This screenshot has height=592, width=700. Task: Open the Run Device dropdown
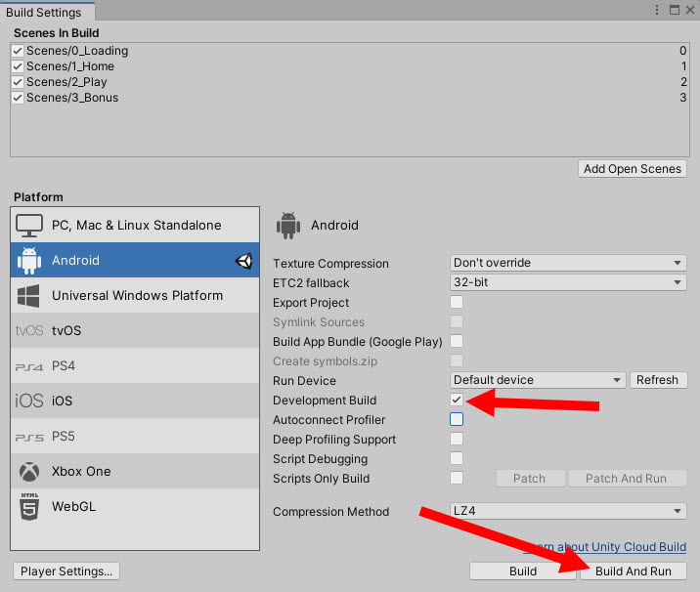(x=538, y=380)
